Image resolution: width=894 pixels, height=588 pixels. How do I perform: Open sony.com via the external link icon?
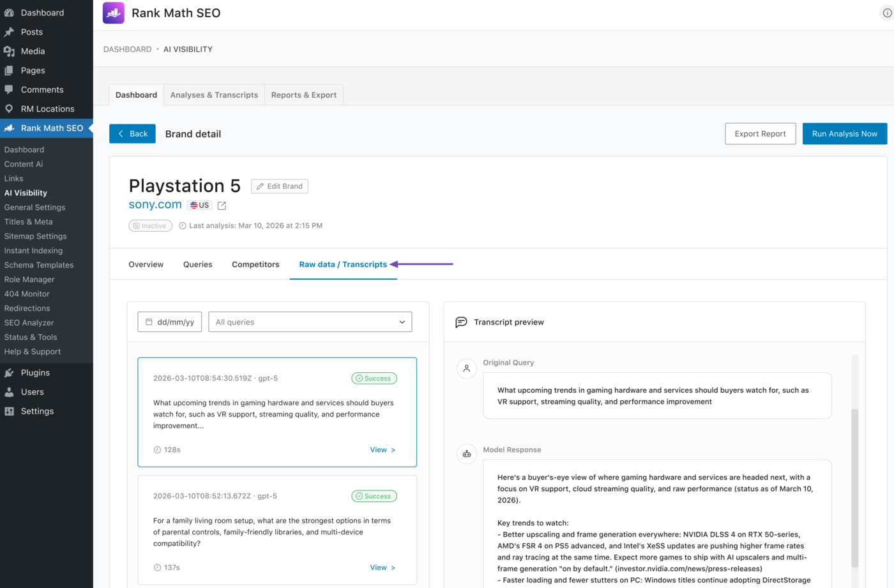(x=222, y=206)
